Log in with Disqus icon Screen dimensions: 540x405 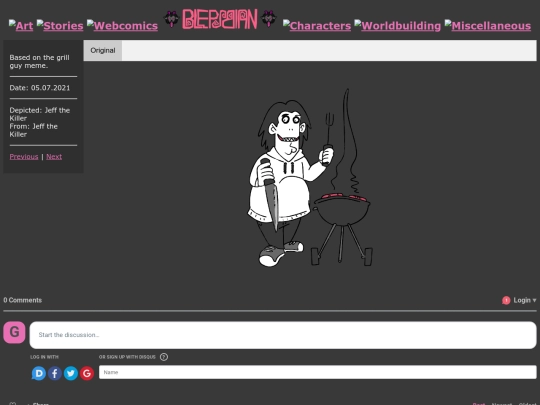(x=39, y=373)
